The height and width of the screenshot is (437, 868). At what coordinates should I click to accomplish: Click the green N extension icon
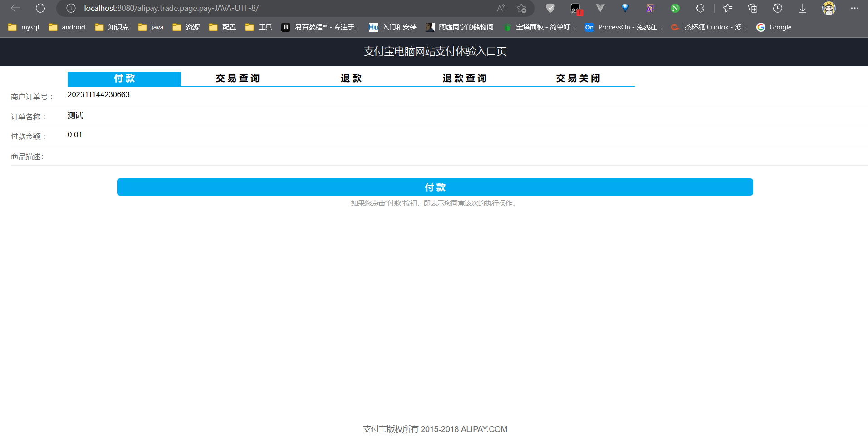point(675,8)
